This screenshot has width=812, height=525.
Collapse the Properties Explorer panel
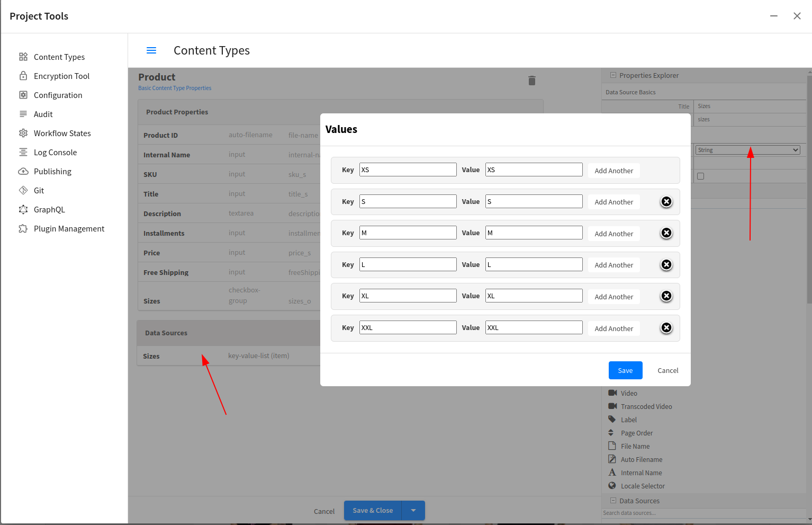(x=613, y=75)
